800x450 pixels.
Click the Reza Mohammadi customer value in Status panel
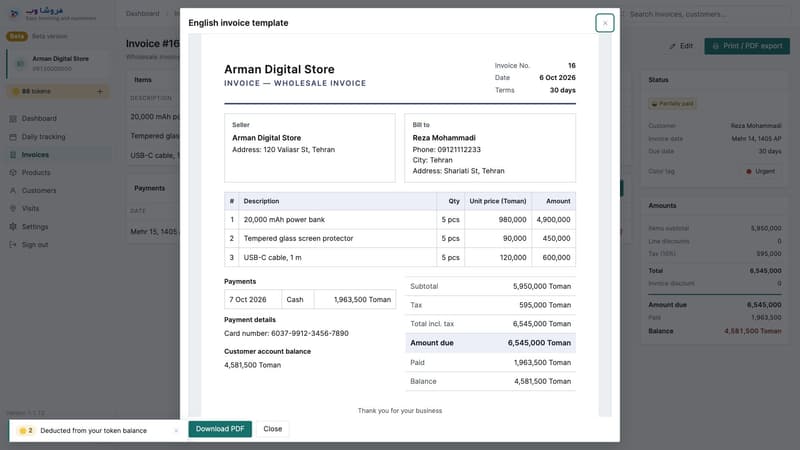point(756,126)
